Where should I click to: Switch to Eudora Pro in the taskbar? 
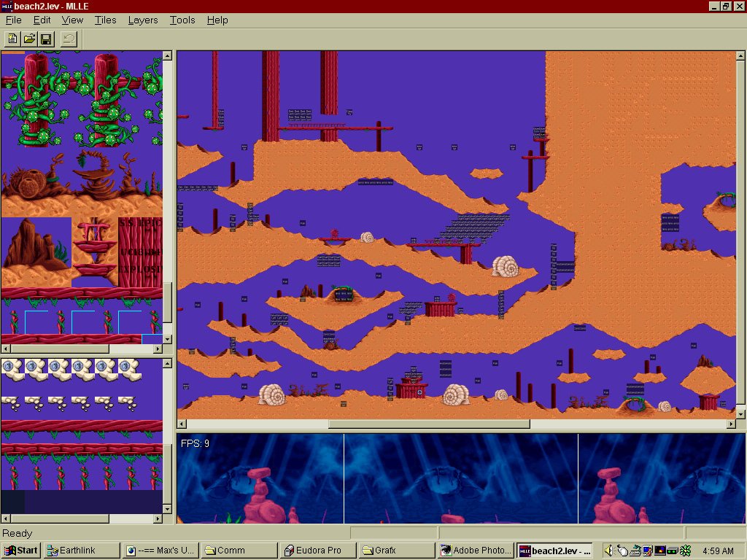318,551
